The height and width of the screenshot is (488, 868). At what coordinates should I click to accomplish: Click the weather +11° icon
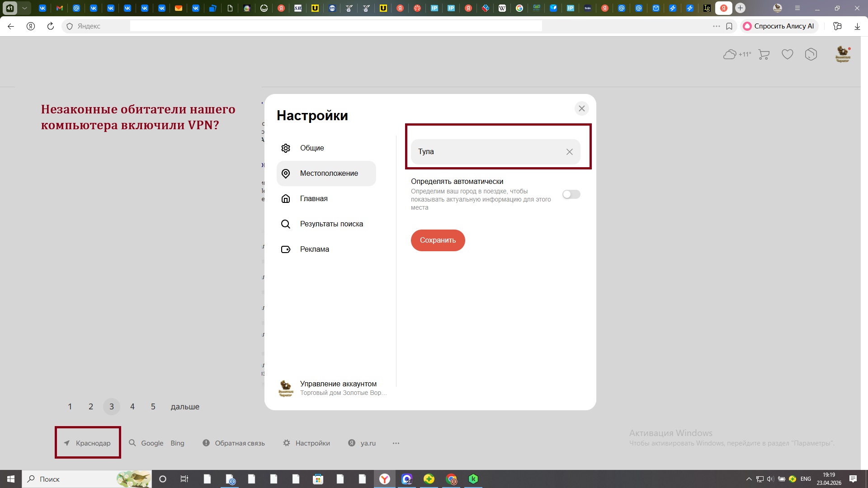pyautogui.click(x=737, y=54)
